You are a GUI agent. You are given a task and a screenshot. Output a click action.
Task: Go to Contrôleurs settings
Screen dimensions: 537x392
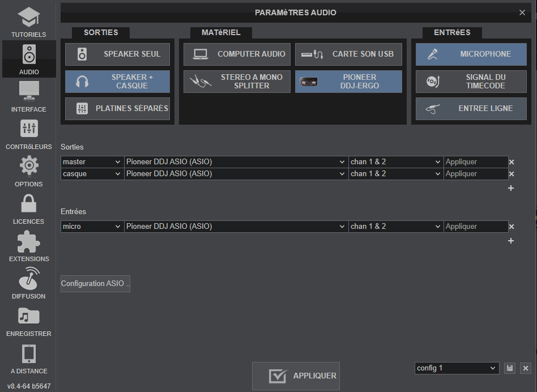point(28,134)
